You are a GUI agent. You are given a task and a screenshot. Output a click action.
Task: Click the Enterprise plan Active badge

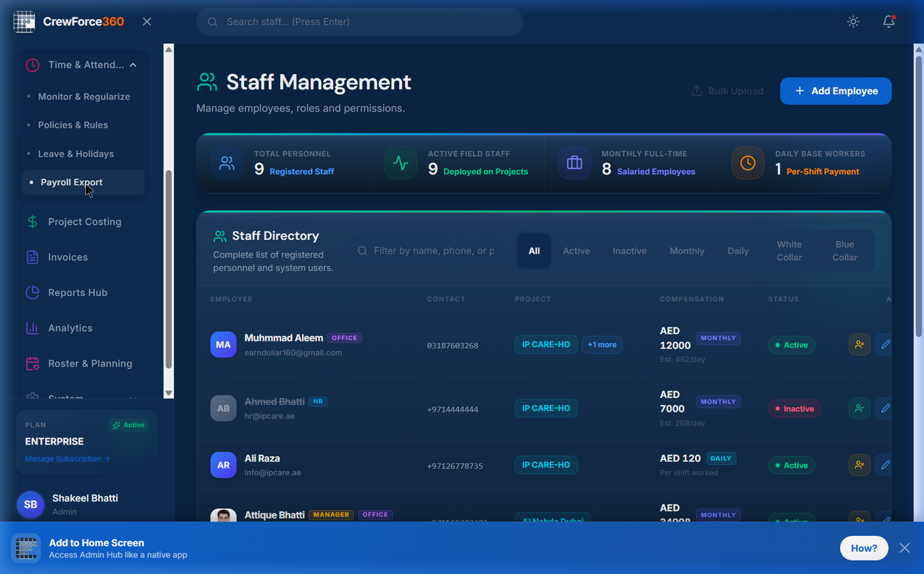(x=129, y=425)
